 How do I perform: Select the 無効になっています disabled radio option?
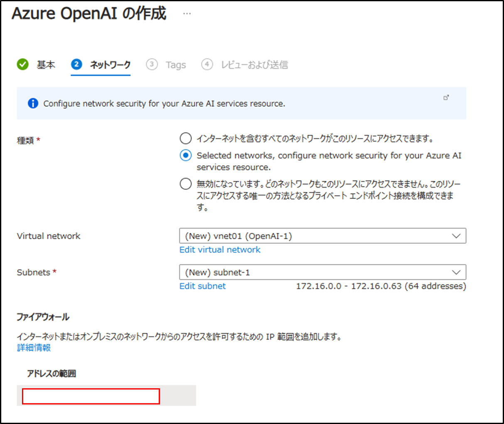click(x=186, y=184)
